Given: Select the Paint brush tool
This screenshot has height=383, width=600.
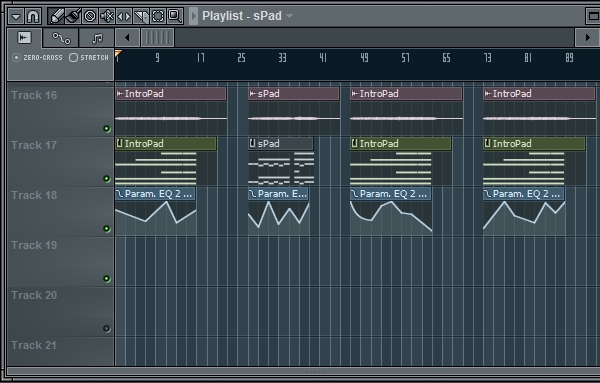Looking at the screenshot, I should [x=73, y=16].
